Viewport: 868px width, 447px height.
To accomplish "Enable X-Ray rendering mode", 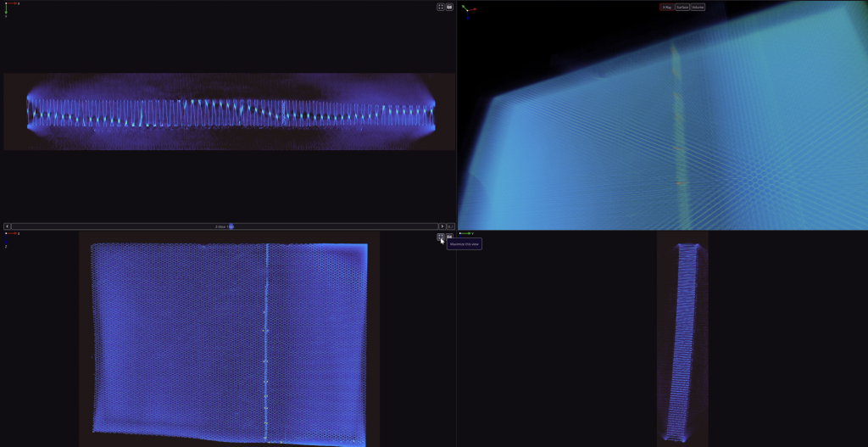I will pos(667,7).
